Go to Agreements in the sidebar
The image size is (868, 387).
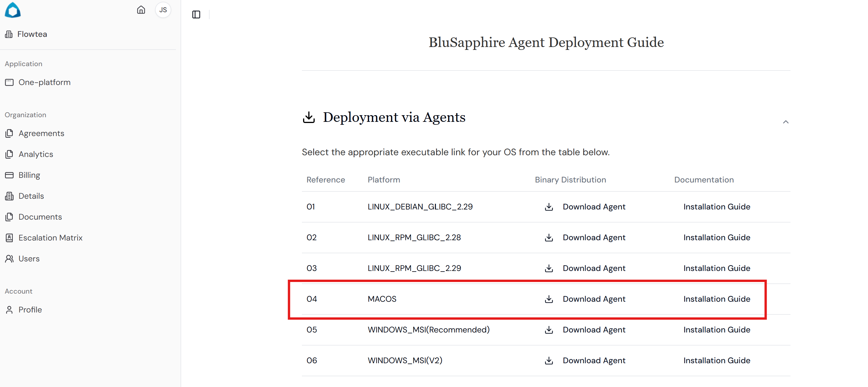41,133
